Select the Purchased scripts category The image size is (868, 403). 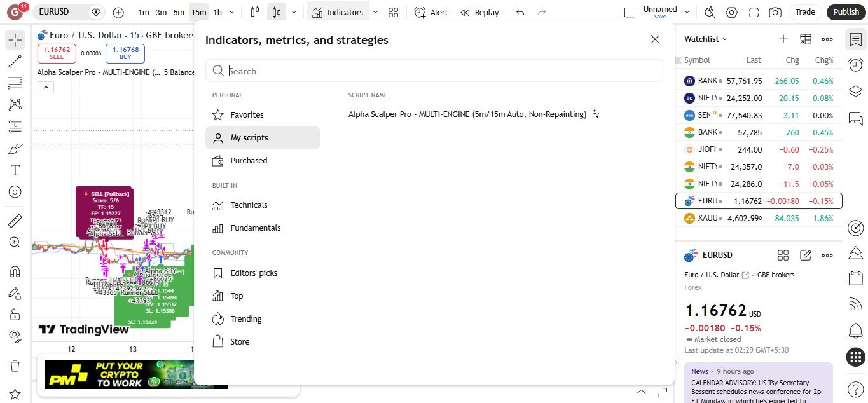[x=263, y=161]
